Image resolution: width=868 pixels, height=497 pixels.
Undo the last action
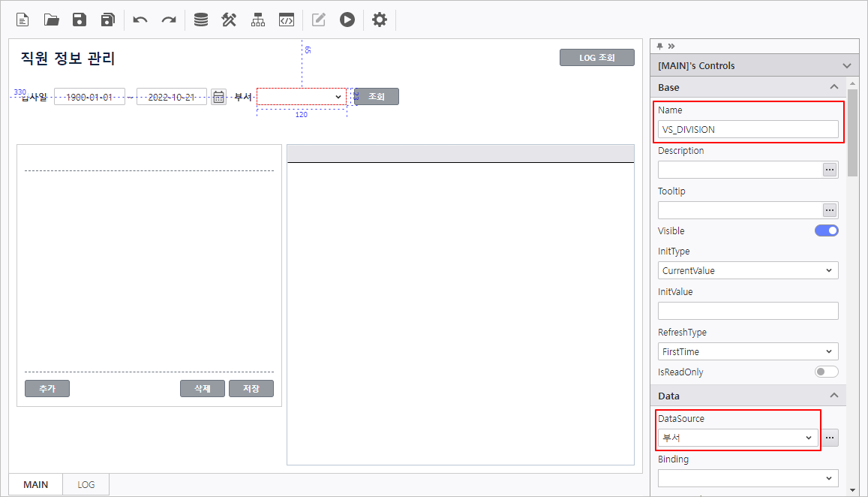tap(140, 20)
